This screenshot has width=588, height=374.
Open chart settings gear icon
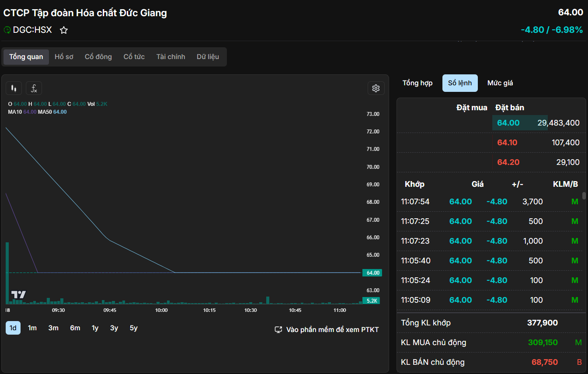(x=376, y=88)
